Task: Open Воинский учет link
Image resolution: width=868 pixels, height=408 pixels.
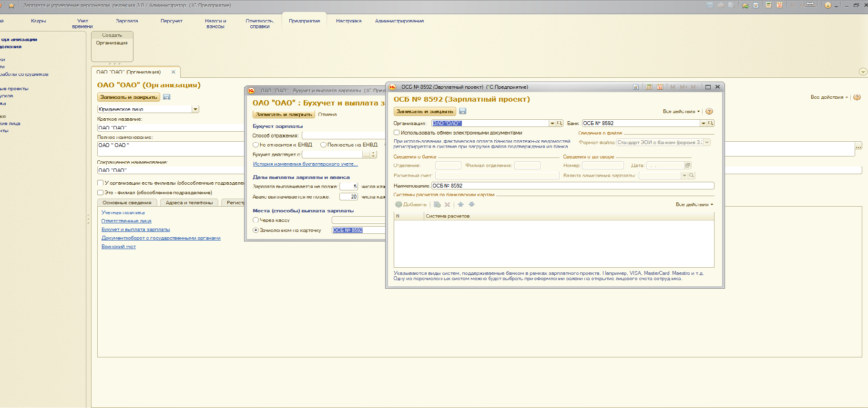Action: (119, 247)
